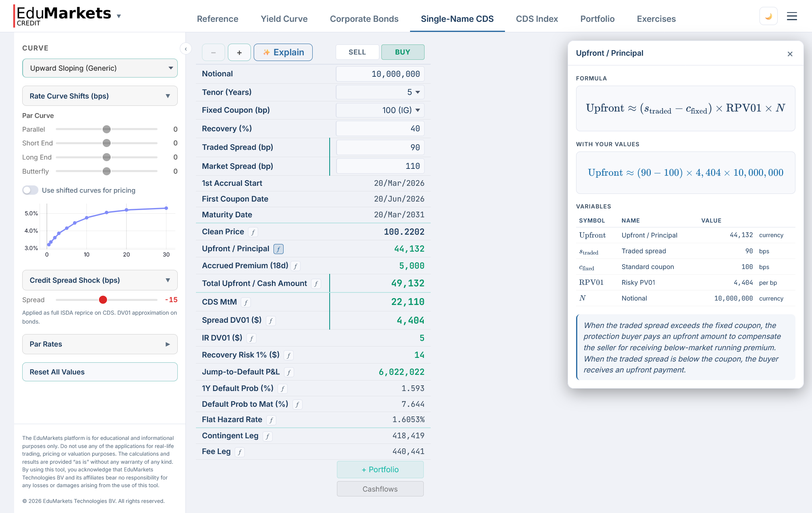Click the Notional input field

[x=380, y=74]
